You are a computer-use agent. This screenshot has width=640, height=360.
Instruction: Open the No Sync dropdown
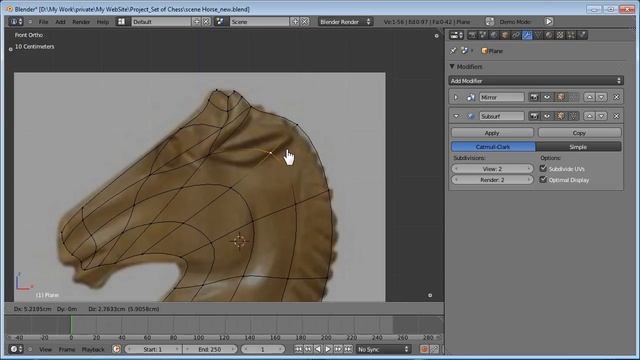tap(383, 349)
